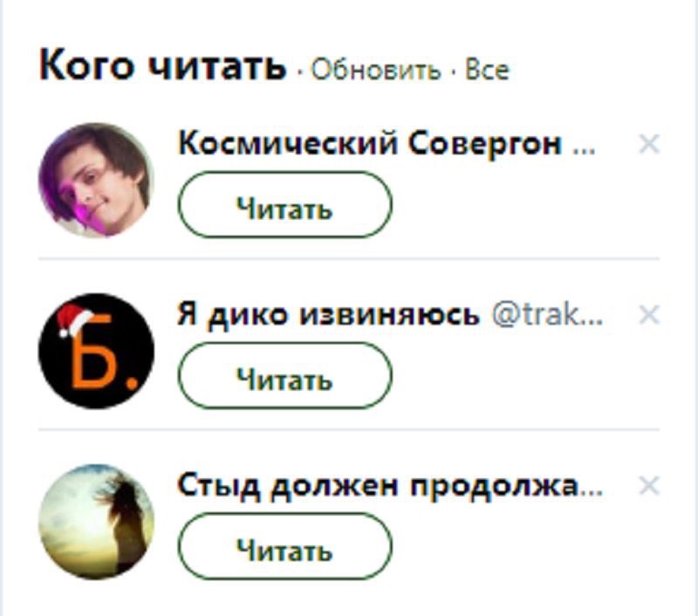
Task: Follow Космический Совергон with Читать
Action: 285,204
